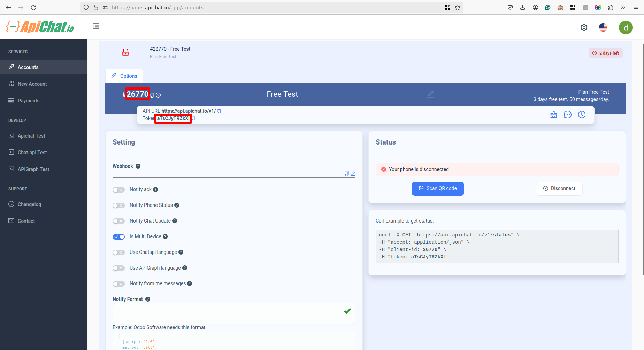Open settings gear icon in header
The image size is (644, 350).
[584, 28]
